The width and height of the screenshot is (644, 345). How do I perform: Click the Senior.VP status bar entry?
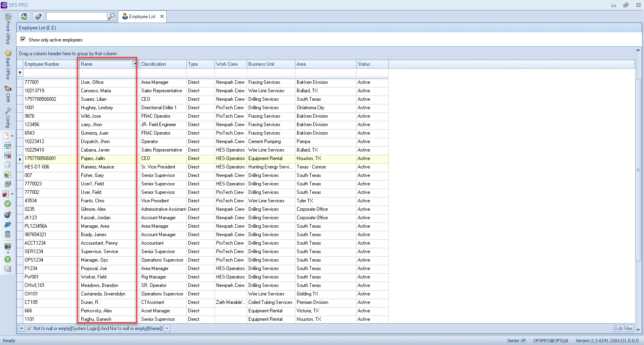pos(516,341)
